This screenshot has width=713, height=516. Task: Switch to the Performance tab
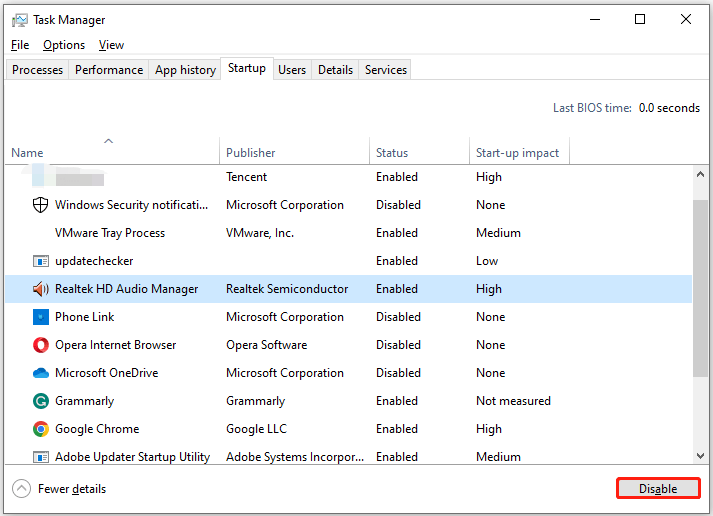click(x=109, y=70)
